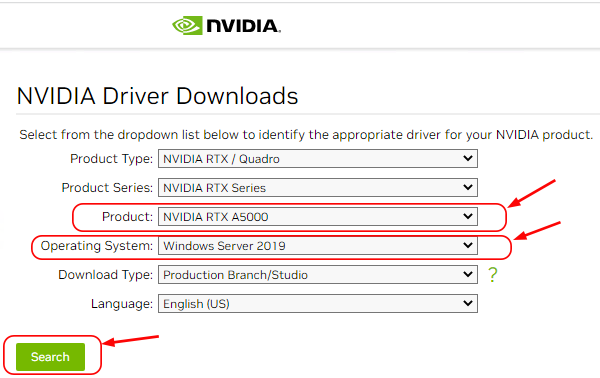Open the dropdown showing NVIDIA RTX A5000
The image size is (600, 378).
318,217
